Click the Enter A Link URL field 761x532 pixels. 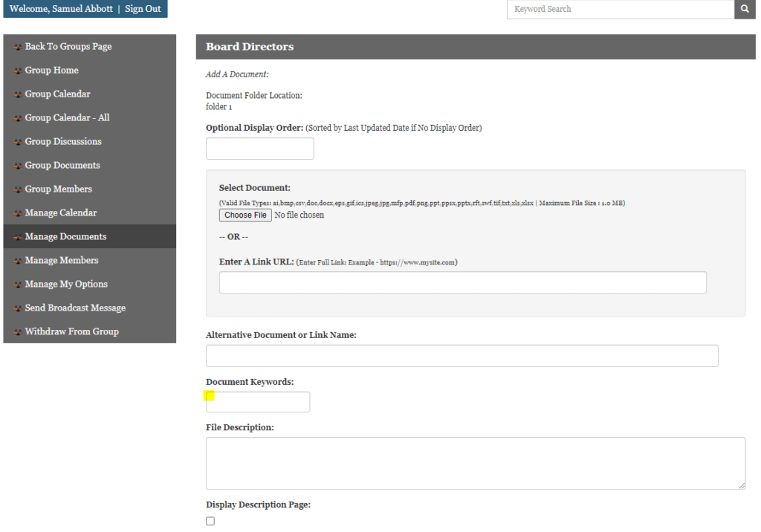pyautogui.click(x=462, y=282)
